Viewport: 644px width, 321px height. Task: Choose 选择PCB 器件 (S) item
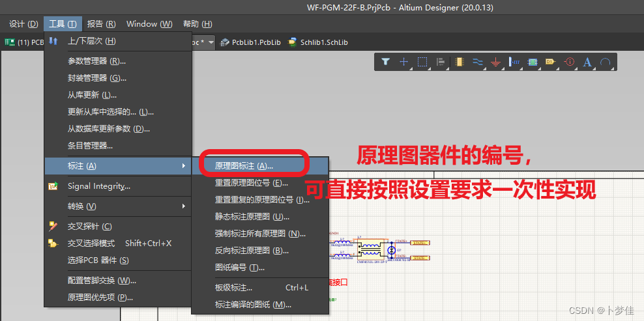[x=118, y=260]
